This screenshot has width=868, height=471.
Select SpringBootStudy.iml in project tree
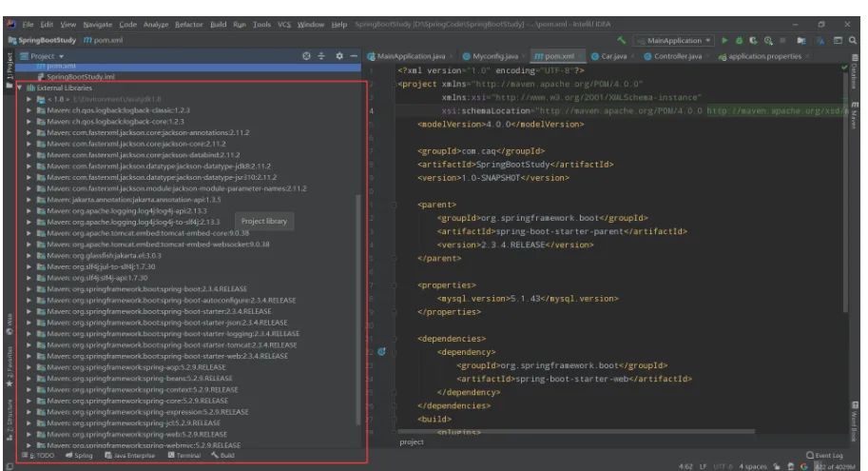[76, 76]
